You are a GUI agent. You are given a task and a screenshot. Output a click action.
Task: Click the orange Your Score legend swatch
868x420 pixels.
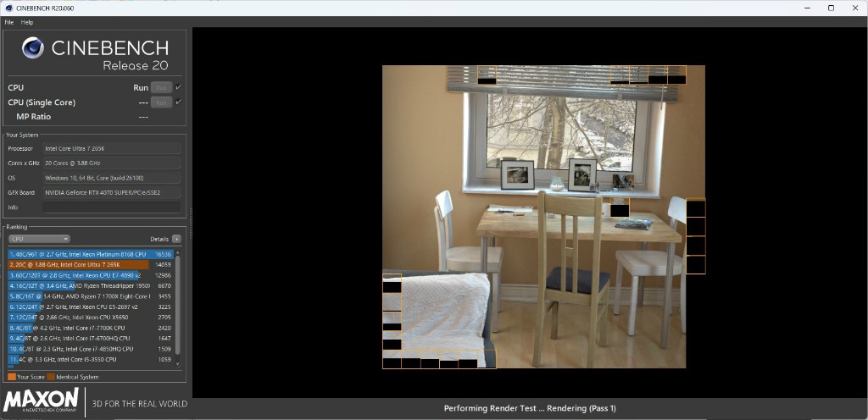[12, 377]
